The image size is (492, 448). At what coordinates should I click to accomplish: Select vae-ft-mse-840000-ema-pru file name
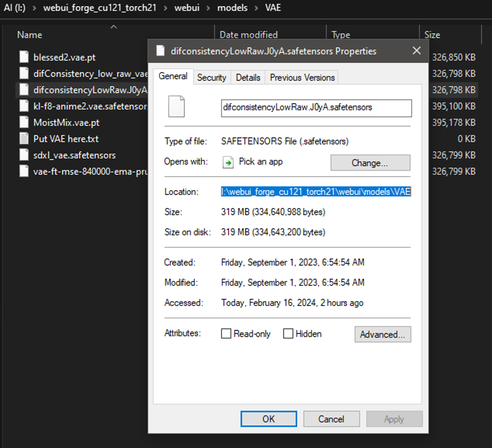90,172
